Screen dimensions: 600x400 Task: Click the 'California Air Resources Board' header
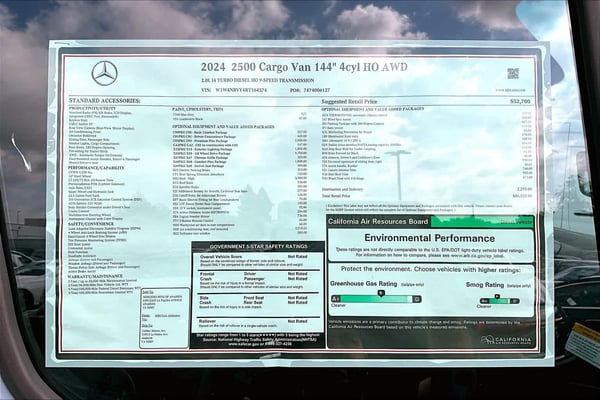click(378, 222)
